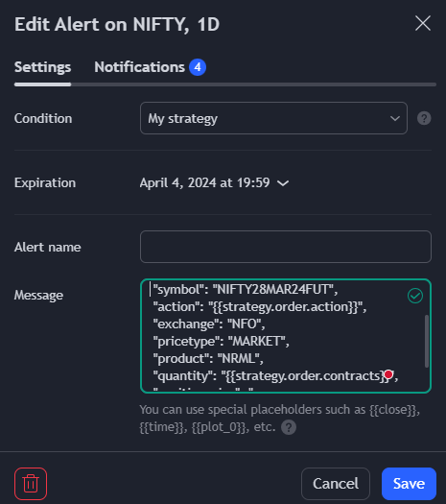
Task: Open the help icon beside the Condition field
Action: click(x=424, y=118)
